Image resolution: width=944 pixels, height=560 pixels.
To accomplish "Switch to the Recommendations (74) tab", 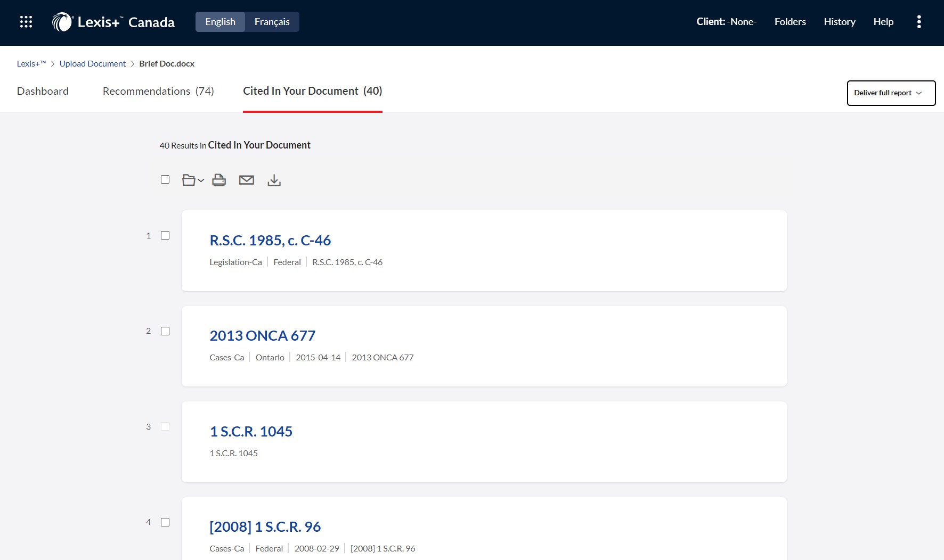I will [158, 91].
